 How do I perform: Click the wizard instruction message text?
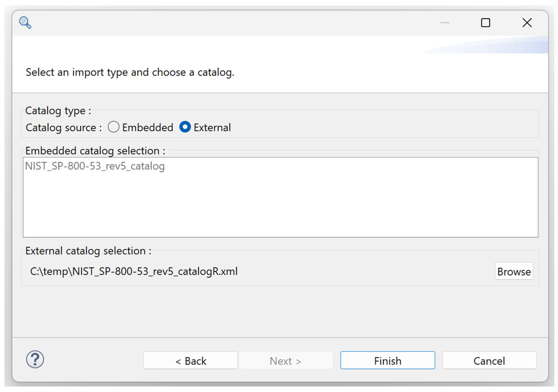pyautogui.click(x=130, y=72)
